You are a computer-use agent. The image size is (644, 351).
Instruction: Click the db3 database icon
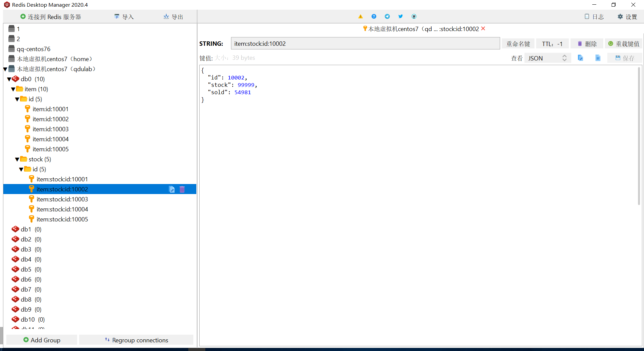(15, 249)
